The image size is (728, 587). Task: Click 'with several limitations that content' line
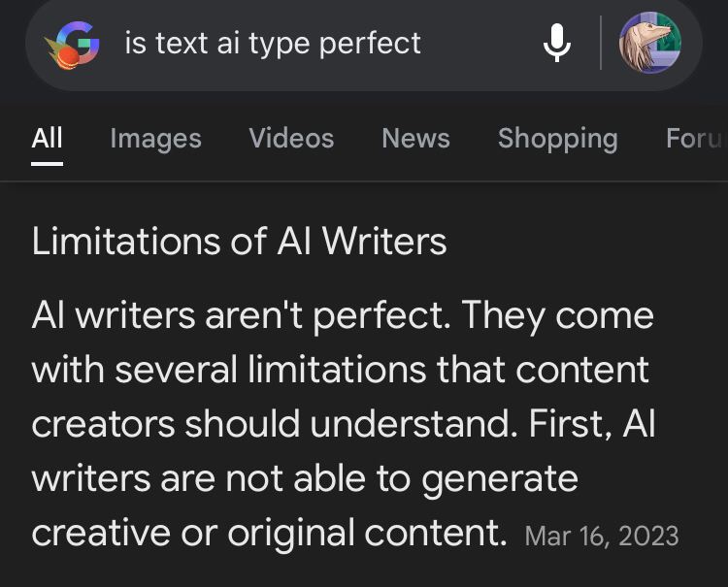click(x=340, y=370)
